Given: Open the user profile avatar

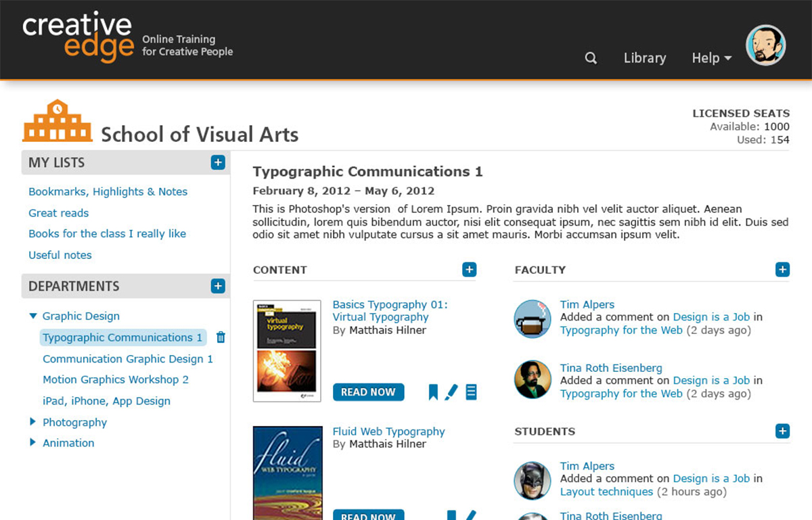Looking at the screenshot, I should pos(766,45).
